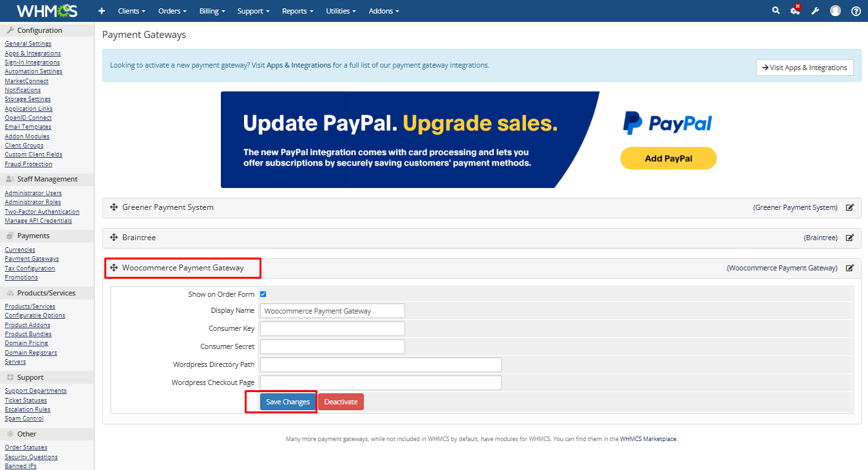Open the Billing dropdown menu
Viewport: 868px width, 470px height.
(212, 11)
